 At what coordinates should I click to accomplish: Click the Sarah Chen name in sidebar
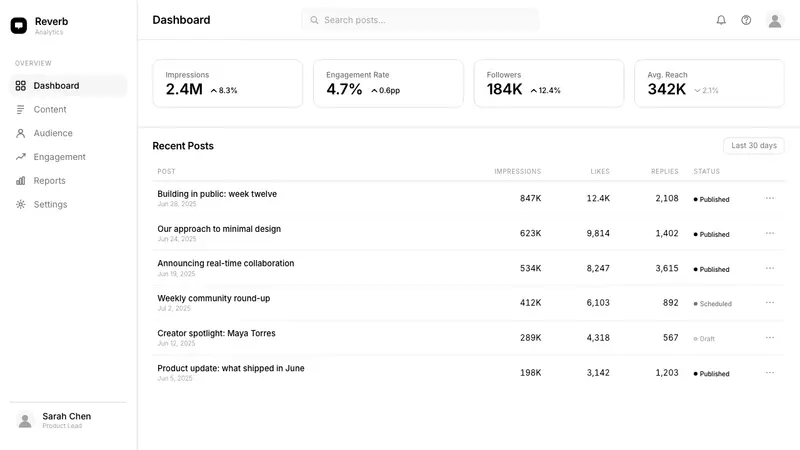pos(66,416)
